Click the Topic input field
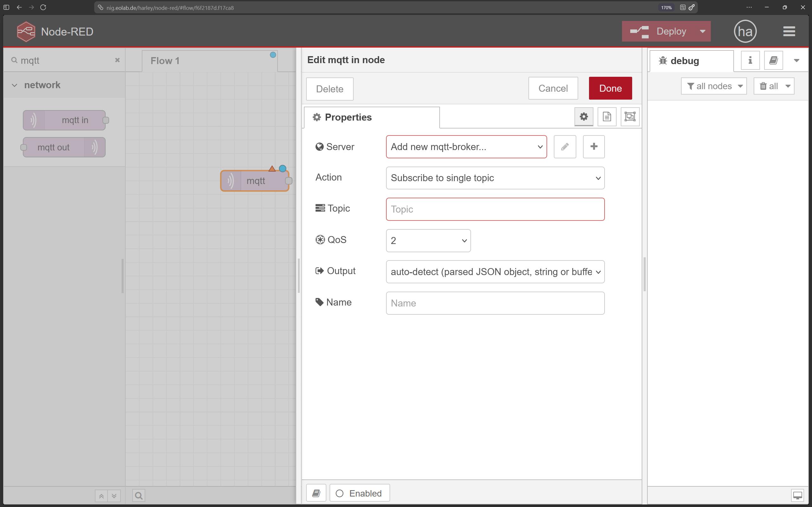 [495, 209]
